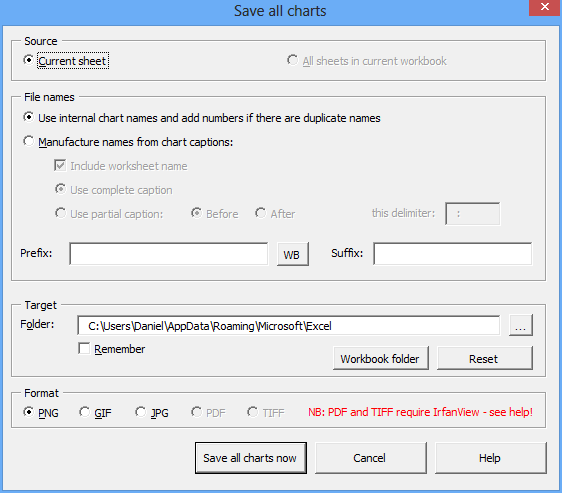Screen dimensions: 562x493
Task: Click into the Suffix text field
Action: [453, 254]
